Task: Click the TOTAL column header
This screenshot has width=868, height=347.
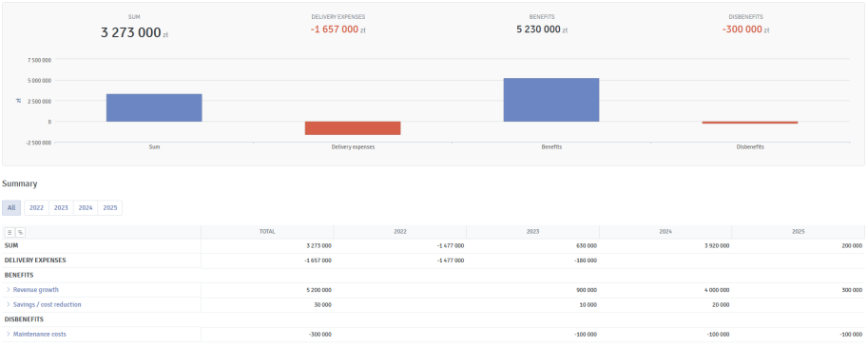Action: [267, 231]
